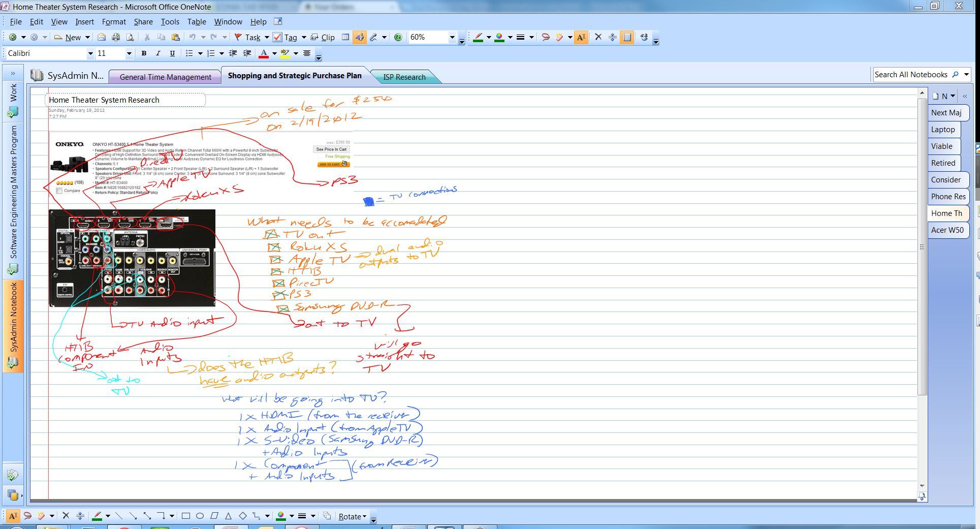Open the 60% zoom dropdown
Viewport: 980px width, 529px height.
pyautogui.click(x=452, y=37)
